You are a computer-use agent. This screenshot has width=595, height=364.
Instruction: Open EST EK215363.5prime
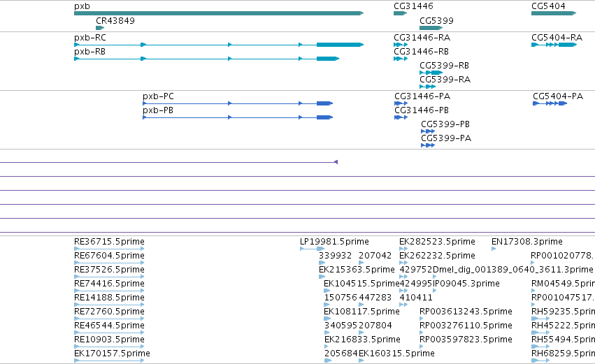357,270
